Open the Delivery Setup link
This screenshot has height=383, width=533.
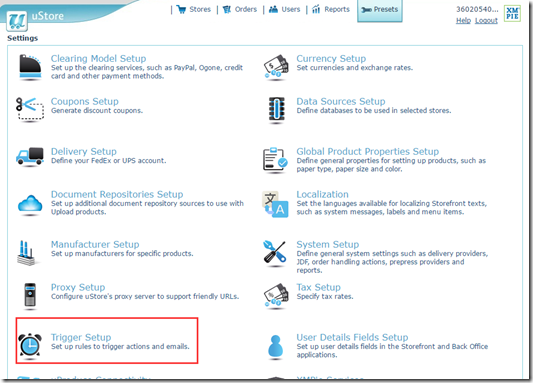point(84,151)
